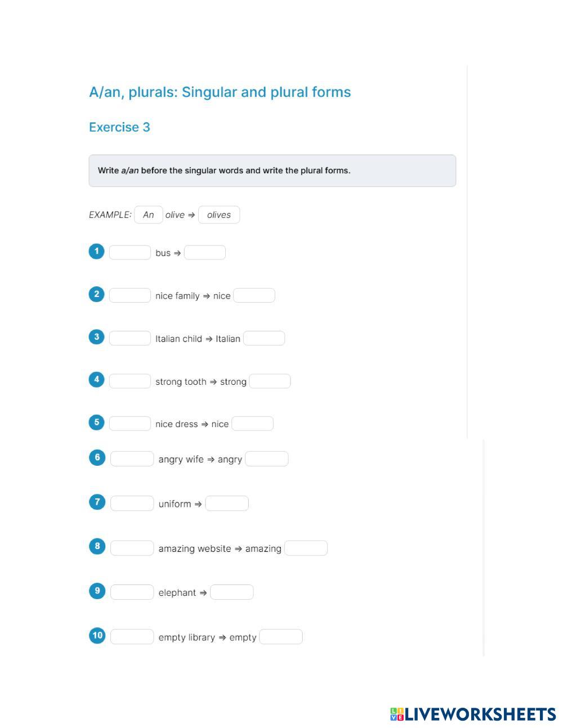Click the plural field for 'nice family'
563x728 pixels.
pos(254,295)
